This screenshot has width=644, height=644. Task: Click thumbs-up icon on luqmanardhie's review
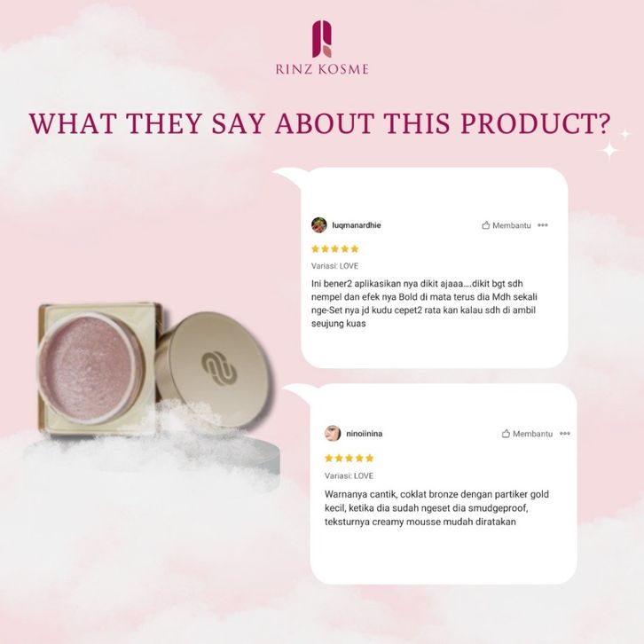[486, 225]
